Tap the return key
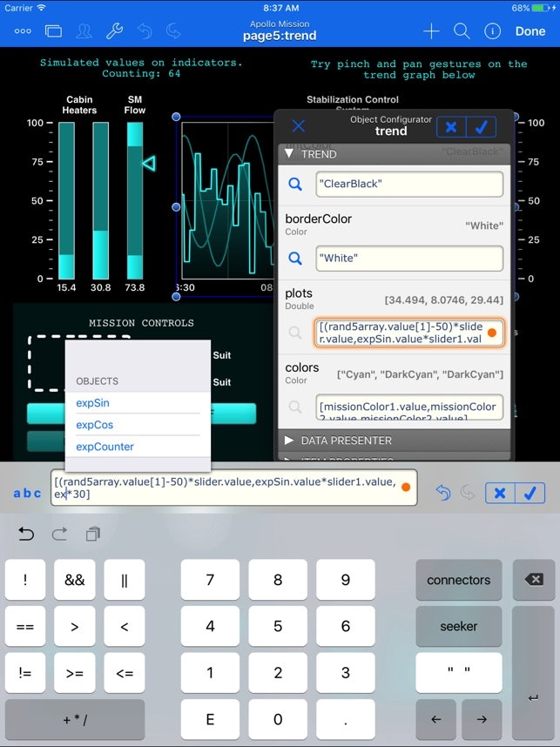This screenshot has width=560, height=747. [x=534, y=673]
